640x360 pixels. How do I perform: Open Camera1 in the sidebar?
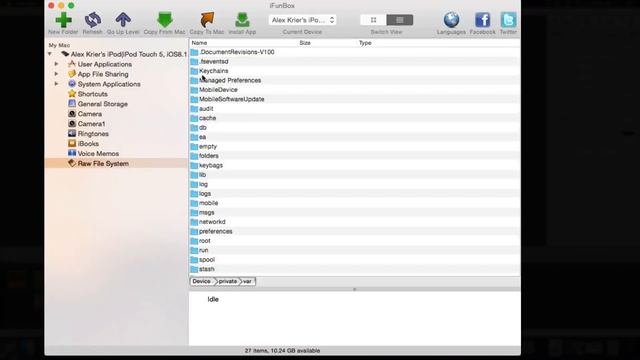(x=91, y=124)
